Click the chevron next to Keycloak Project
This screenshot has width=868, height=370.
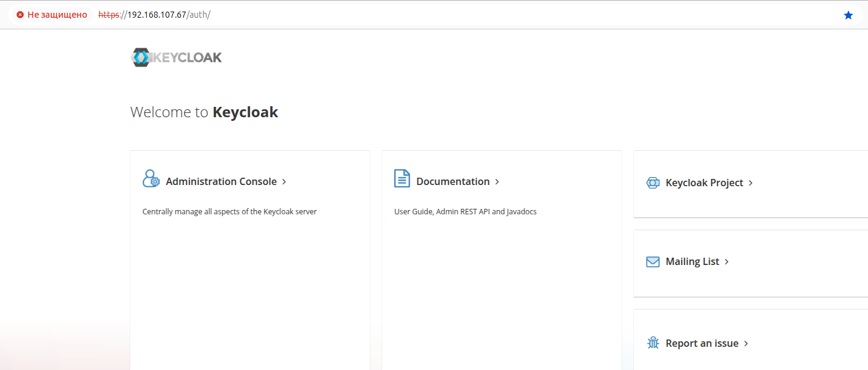(751, 183)
